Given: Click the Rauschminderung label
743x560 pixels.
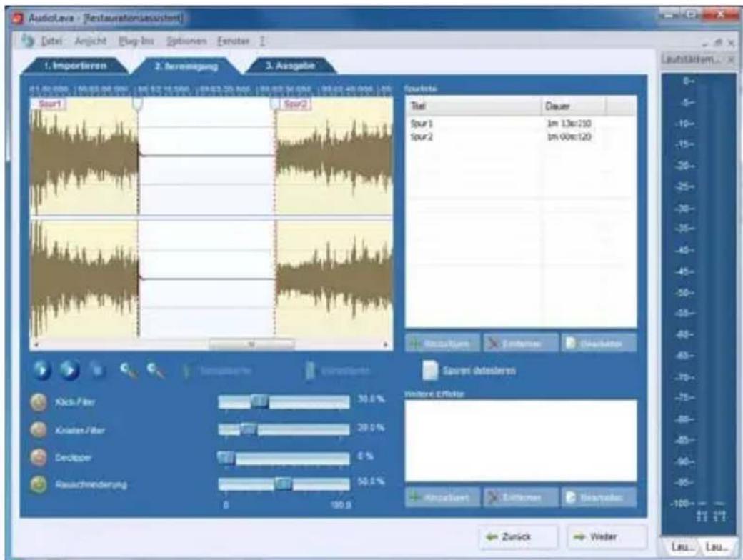Looking at the screenshot, I should [91, 485].
